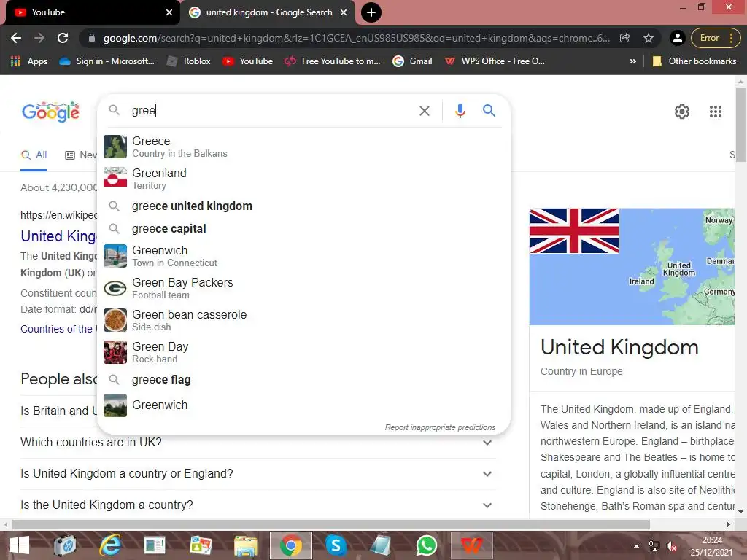Image resolution: width=747 pixels, height=560 pixels.
Task: Expand Is United Kingdom a country or England
Action: click(x=258, y=474)
